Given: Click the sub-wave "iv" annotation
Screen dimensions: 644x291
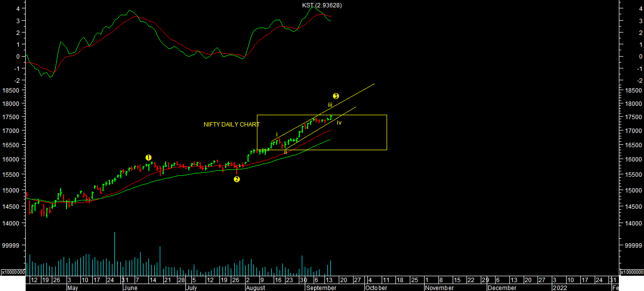Looking at the screenshot, I should click(x=339, y=123).
